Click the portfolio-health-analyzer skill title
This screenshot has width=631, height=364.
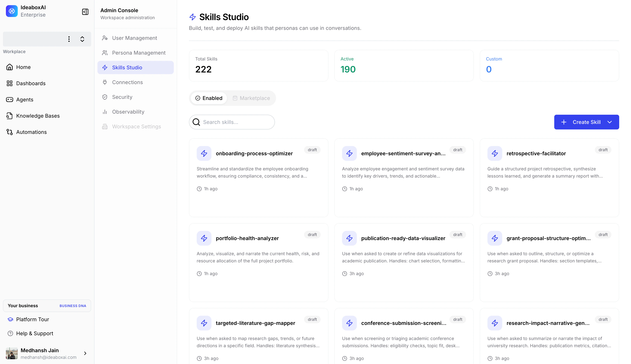(247, 238)
